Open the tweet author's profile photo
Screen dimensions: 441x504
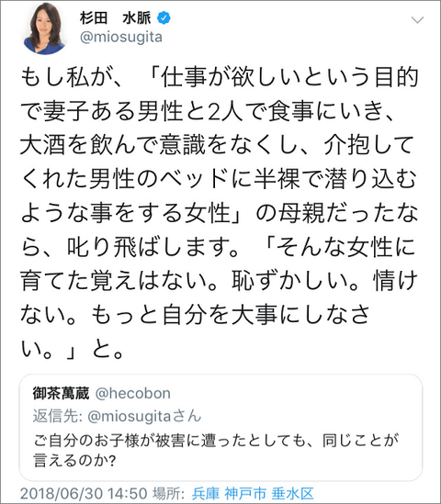45,28
